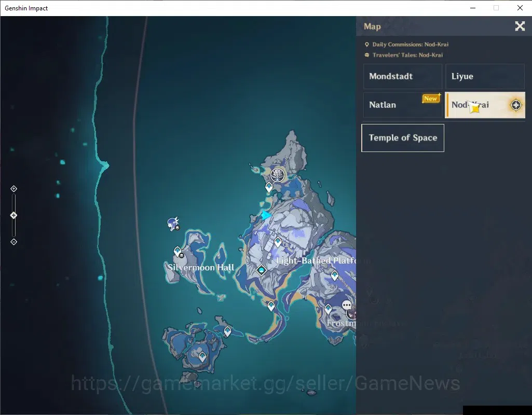The image size is (532, 415).
Task: Click the compass icon on Nod-Krai button
Action: point(516,105)
